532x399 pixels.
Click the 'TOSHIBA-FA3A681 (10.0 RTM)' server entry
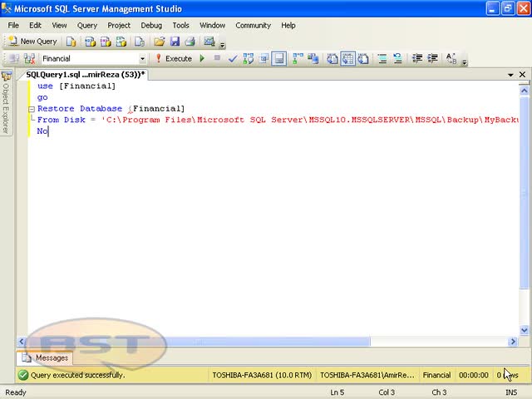point(262,375)
